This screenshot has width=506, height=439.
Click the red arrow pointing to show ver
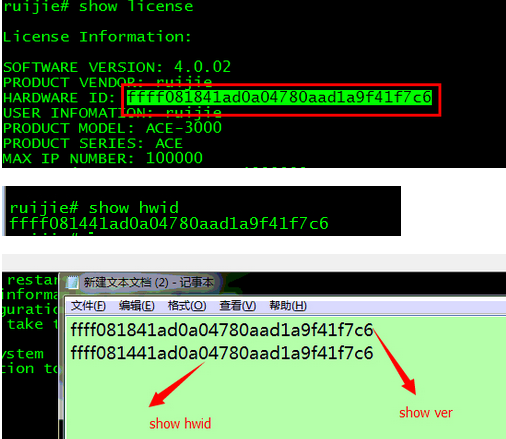tap(395, 362)
